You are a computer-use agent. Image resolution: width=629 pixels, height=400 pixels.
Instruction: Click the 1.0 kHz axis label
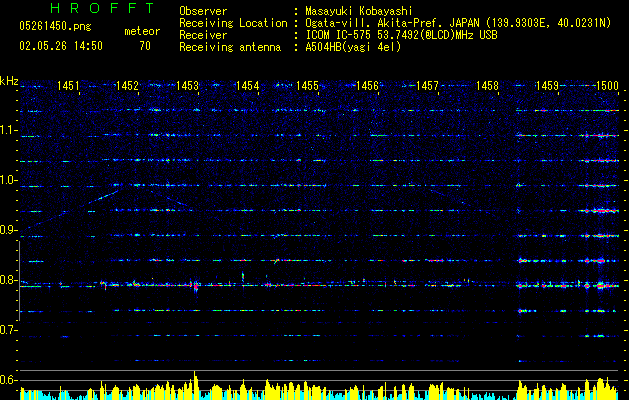[x=9, y=180]
